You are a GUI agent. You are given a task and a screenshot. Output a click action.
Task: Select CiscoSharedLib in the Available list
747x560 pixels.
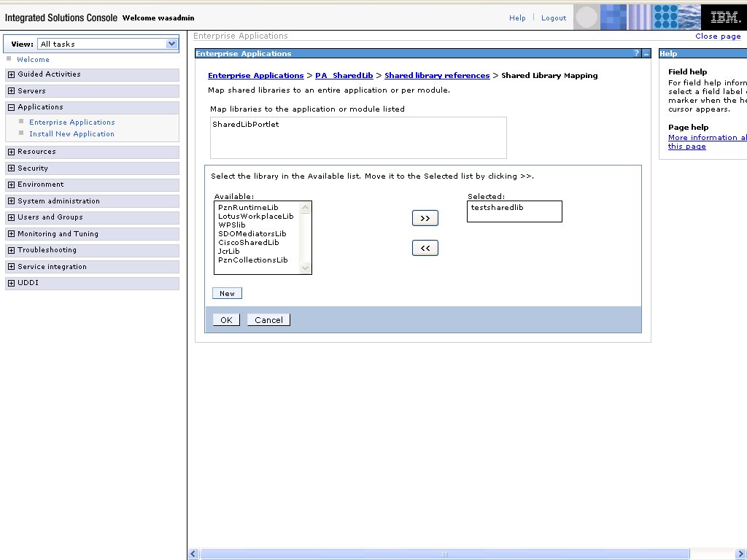(249, 242)
